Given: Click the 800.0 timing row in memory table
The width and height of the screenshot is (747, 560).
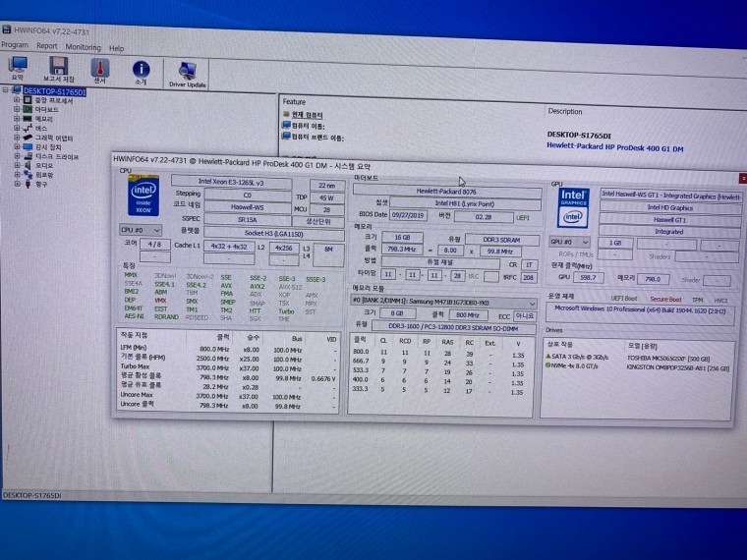Looking at the screenshot, I should [x=439, y=353].
